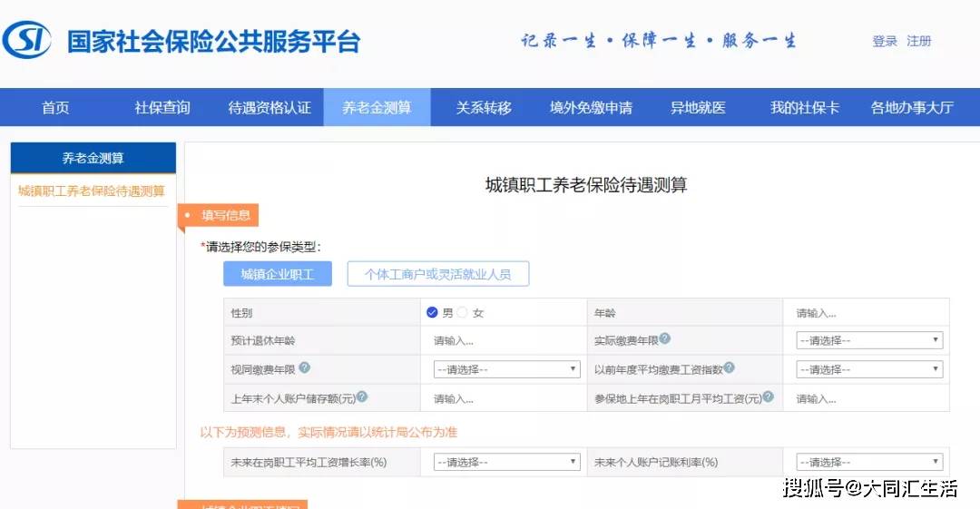Expand the 未来在岗职工平均工资增长率 dropdown
The width and height of the screenshot is (980, 509).
coord(507,462)
